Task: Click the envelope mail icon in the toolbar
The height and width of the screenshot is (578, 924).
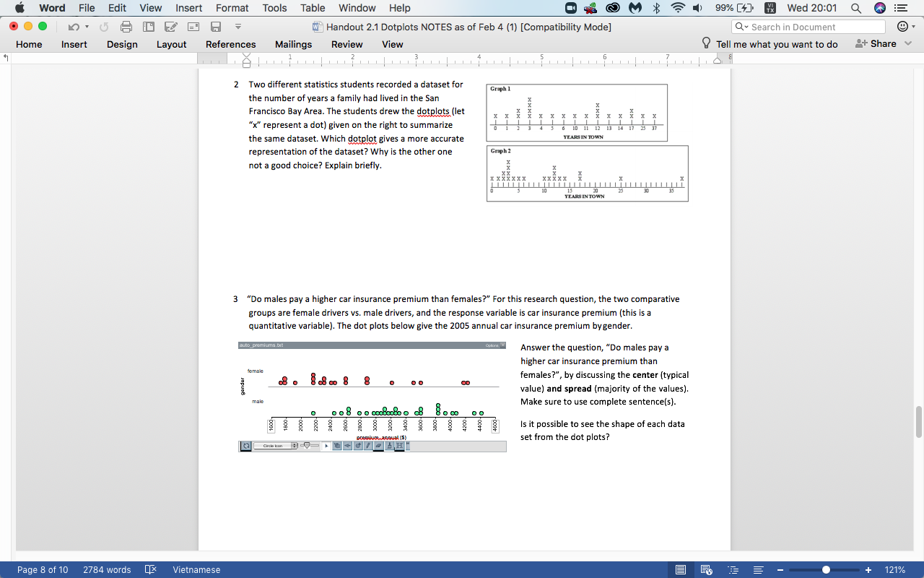Action: tap(193, 27)
